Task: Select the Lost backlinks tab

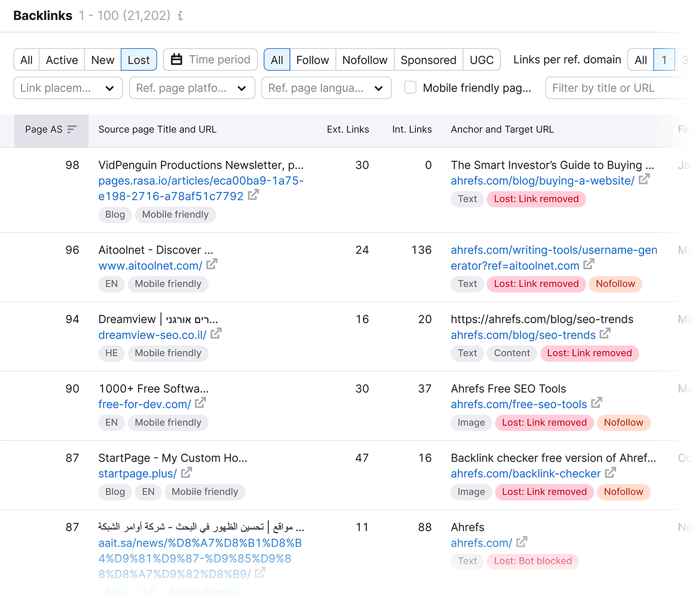Action: pos(139,60)
